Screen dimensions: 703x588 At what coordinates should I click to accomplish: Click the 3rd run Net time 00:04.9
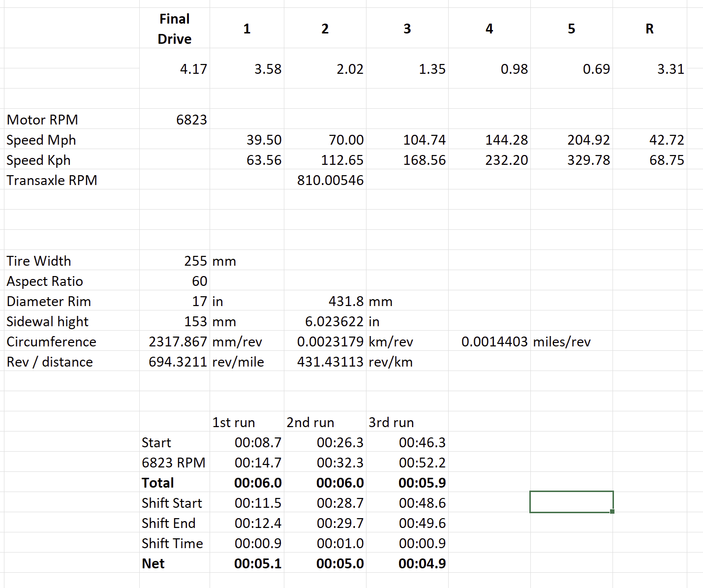[x=407, y=563]
